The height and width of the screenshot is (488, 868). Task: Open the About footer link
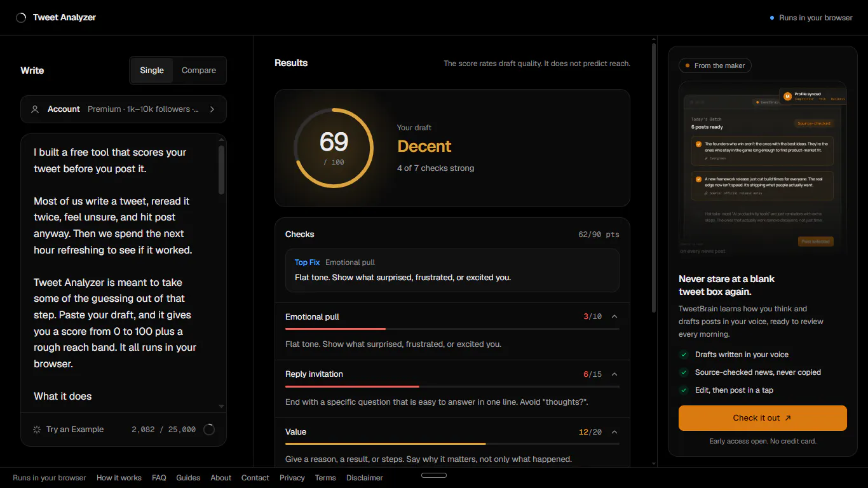[x=221, y=478]
